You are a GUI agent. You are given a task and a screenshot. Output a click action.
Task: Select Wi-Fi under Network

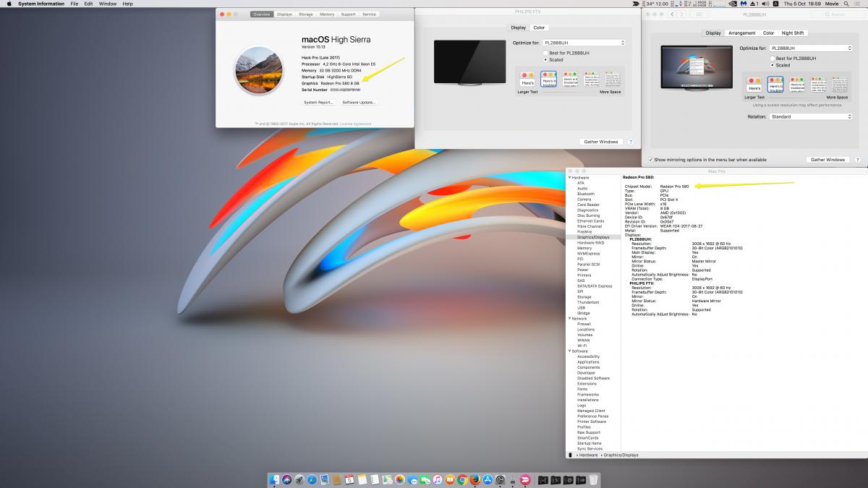(x=582, y=346)
